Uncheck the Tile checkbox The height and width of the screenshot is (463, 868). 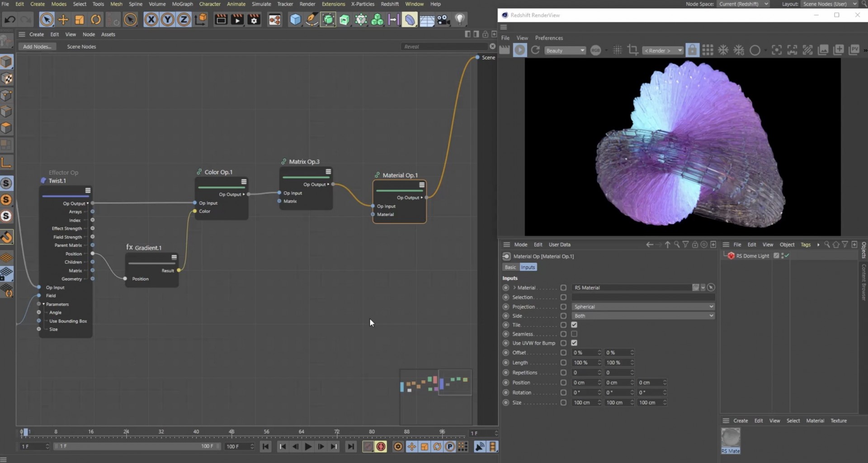click(x=574, y=325)
